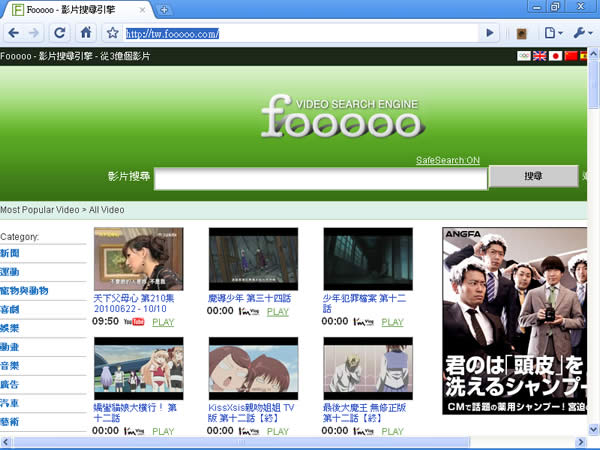Open the 魔導少年 第三十四話 thumbnail
The width and height of the screenshot is (600, 450).
click(x=253, y=259)
